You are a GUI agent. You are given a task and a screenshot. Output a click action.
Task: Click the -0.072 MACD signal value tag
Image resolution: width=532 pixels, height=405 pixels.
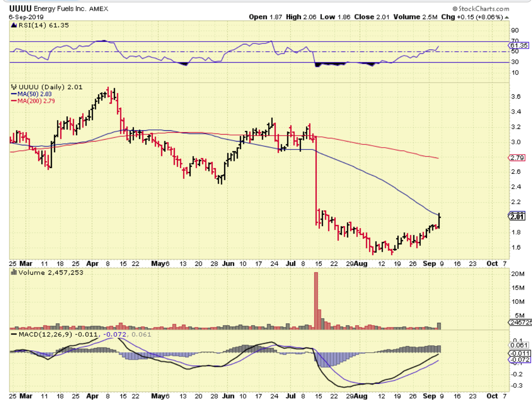(x=518, y=360)
